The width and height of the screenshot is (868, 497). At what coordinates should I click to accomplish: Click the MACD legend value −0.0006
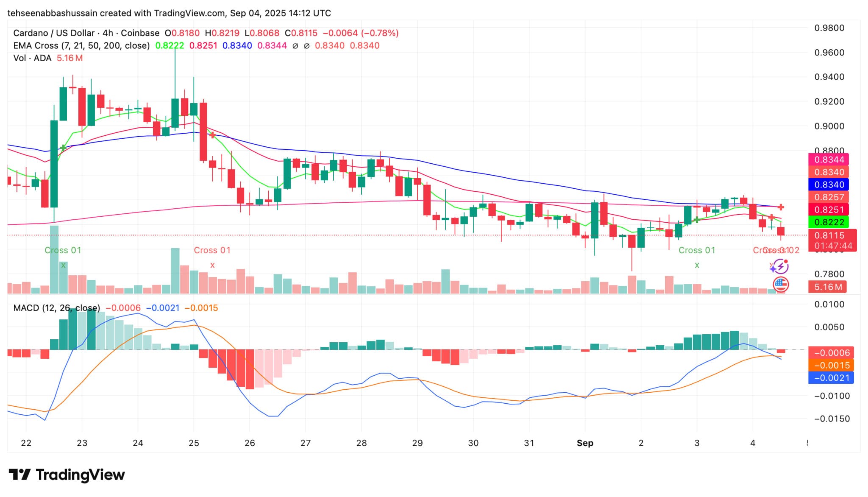coord(123,308)
